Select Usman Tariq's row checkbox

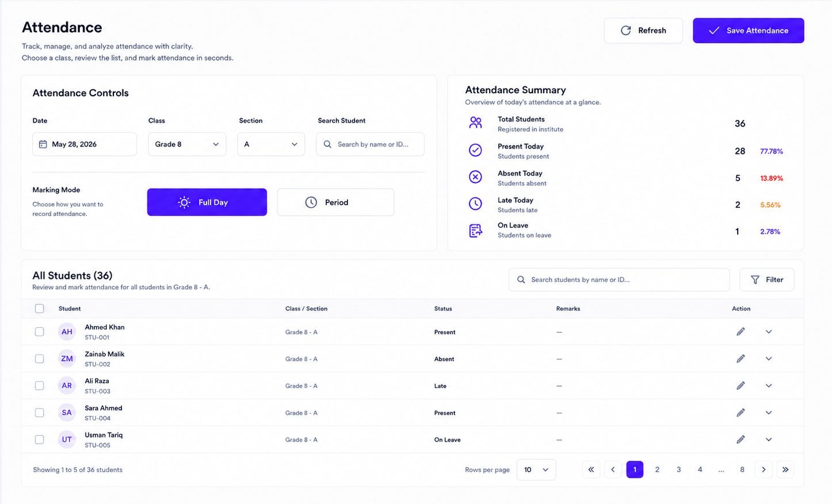point(39,440)
